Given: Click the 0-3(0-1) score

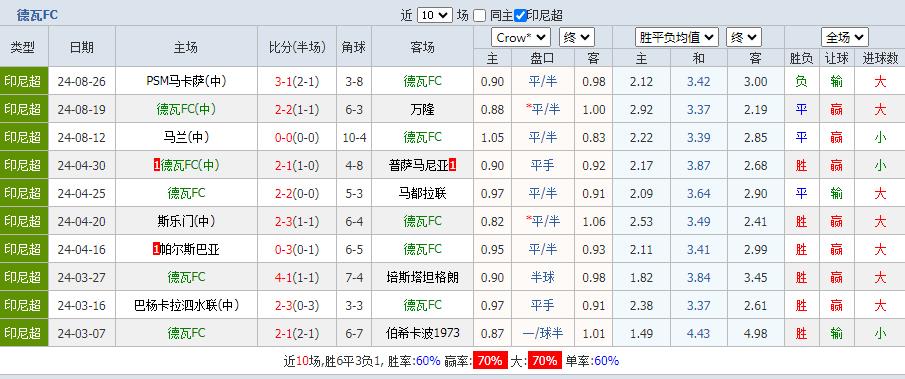Looking at the screenshot, I should pyautogui.click(x=297, y=249).
